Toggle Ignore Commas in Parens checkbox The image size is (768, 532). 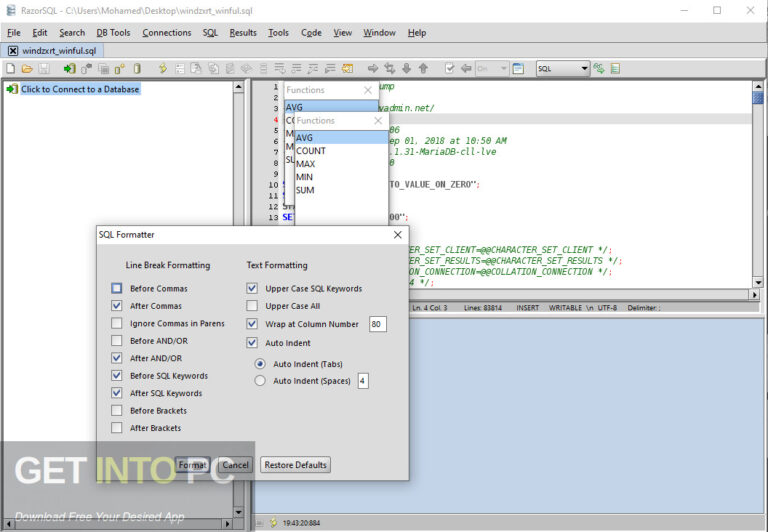pos(117,323)
